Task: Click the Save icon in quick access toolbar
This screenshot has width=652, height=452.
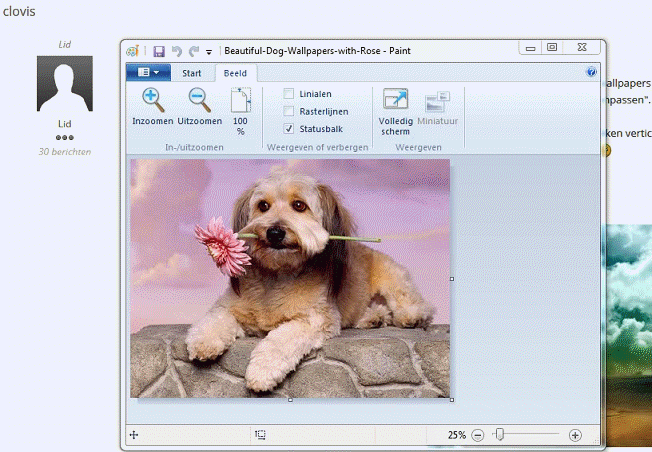Action: [x=158, y=50]
